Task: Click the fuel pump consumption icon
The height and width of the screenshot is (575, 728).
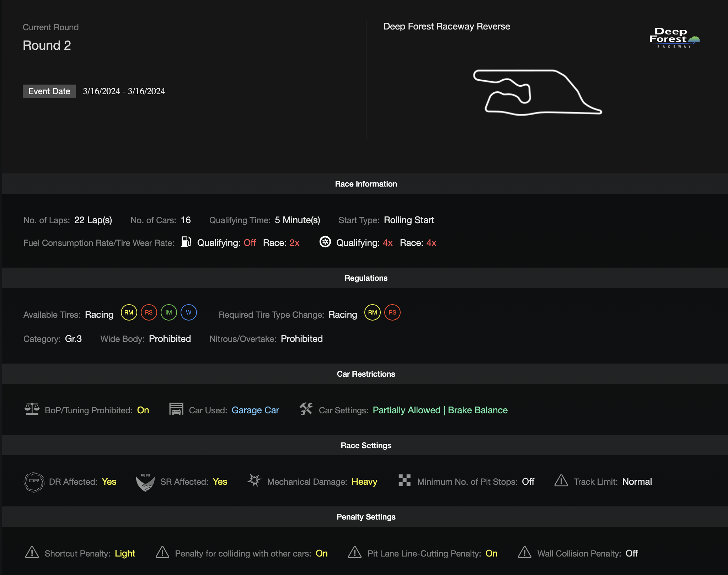Action: click(x=186, y=242)
